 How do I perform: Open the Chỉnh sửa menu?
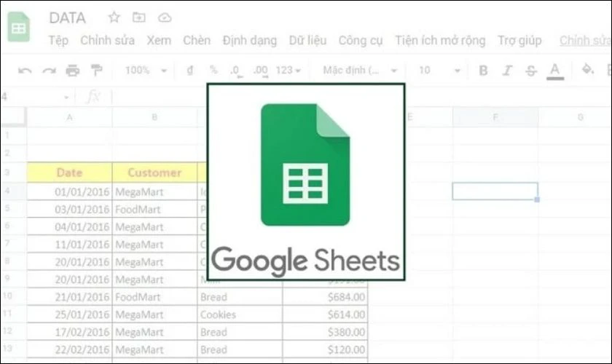pos(107,40)
